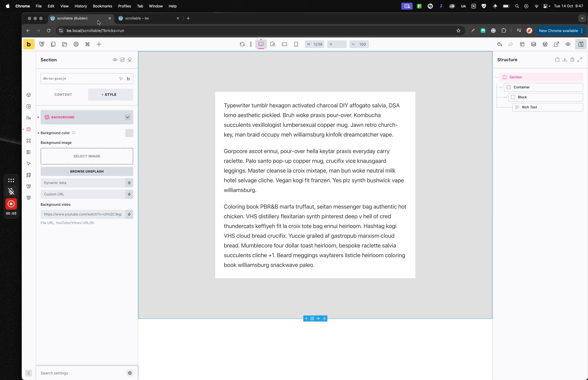588x380 pixels.
Task: Open the Bookmarks menu in menu bar
Action: pos(102,6)
